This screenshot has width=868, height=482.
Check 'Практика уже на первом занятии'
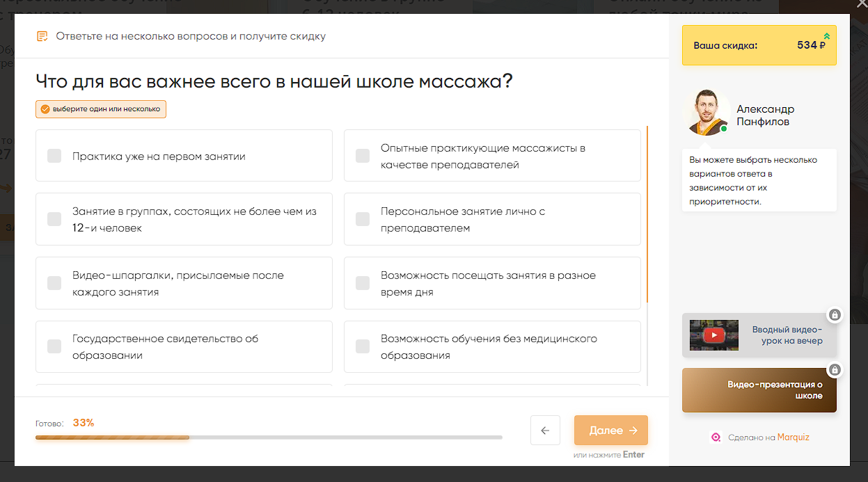click(x=54, y=156)
